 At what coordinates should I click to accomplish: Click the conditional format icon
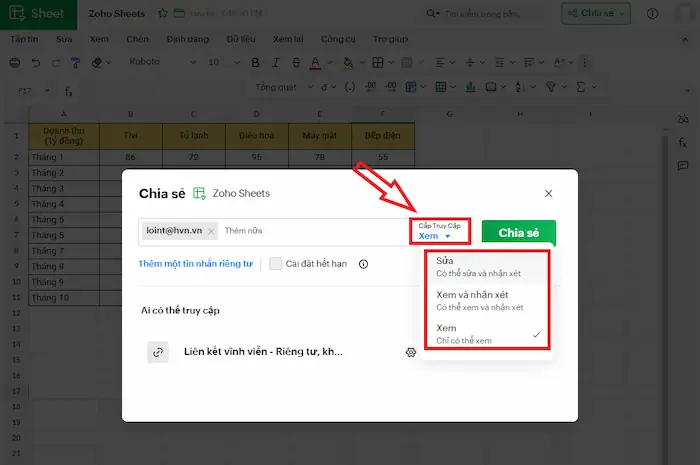(411, 87)
